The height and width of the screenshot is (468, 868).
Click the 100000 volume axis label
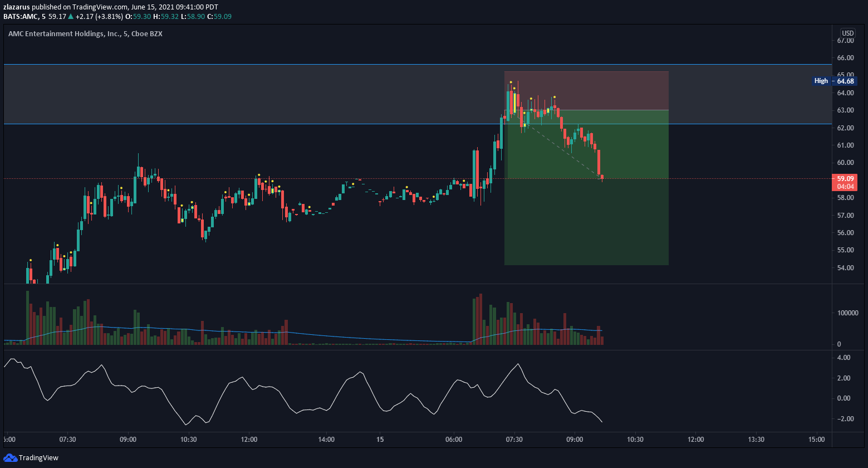tap(848, 313)
